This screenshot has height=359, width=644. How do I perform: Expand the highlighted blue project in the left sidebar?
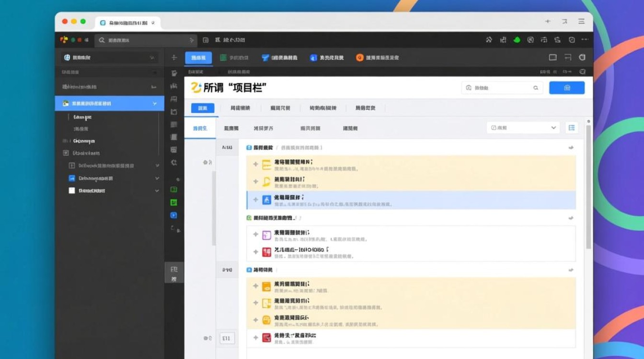(154, 103)
